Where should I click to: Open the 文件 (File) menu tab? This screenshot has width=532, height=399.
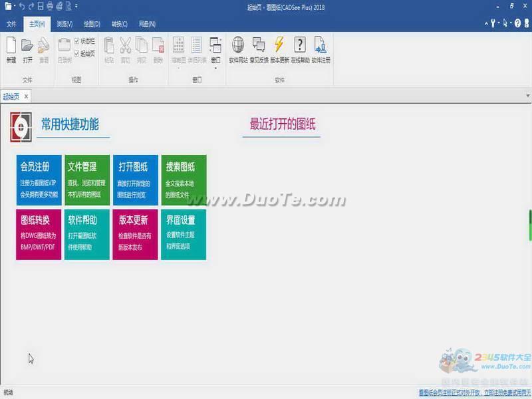point(11,24)
